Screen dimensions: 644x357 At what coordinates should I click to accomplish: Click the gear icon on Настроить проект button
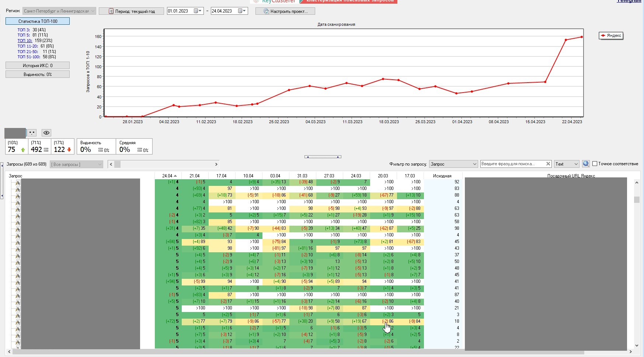pos(266,11)
